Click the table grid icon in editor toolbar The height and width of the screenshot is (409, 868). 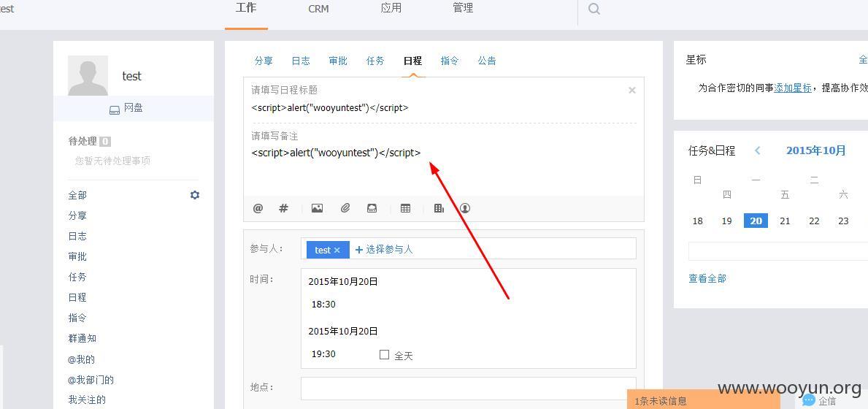(406, 208)
